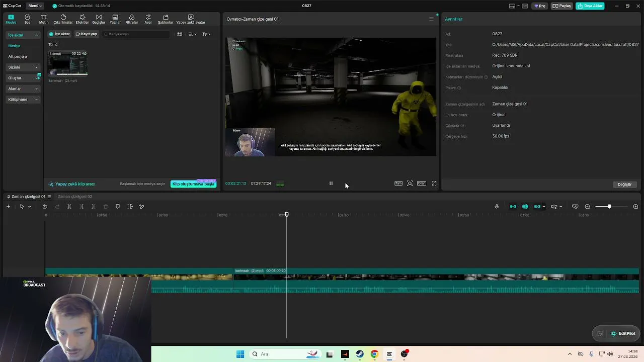The height and width of the screenshot is (362, 644).
Task: Open the Geçişler transitions panel
Action: (x=99, y=19)
